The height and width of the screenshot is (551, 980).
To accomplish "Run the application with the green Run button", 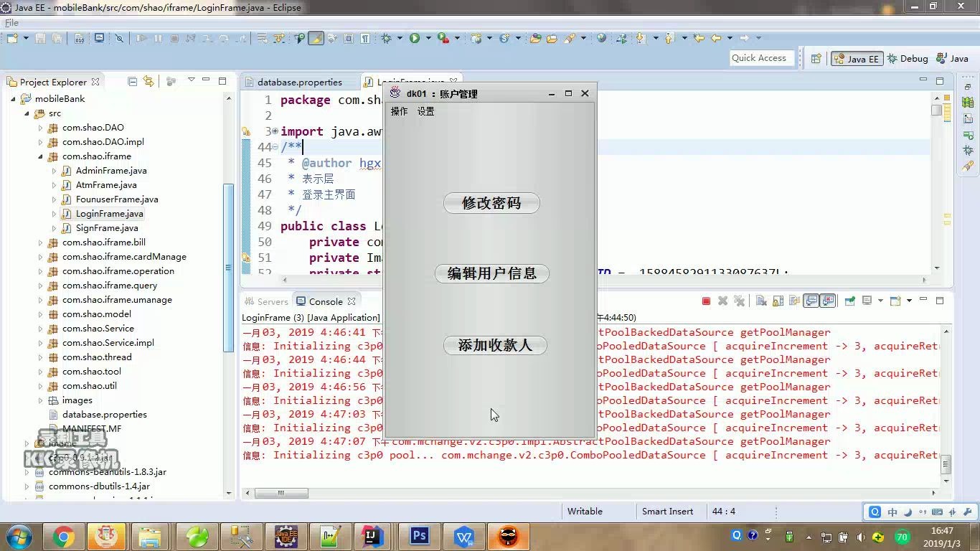I will [x=414, y=37].
